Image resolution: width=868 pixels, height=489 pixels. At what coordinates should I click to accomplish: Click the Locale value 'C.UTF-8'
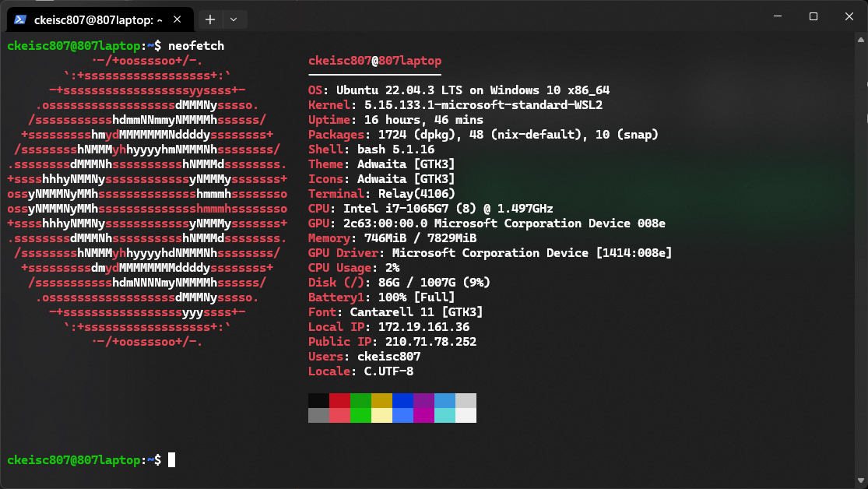(x=388, y=371)
